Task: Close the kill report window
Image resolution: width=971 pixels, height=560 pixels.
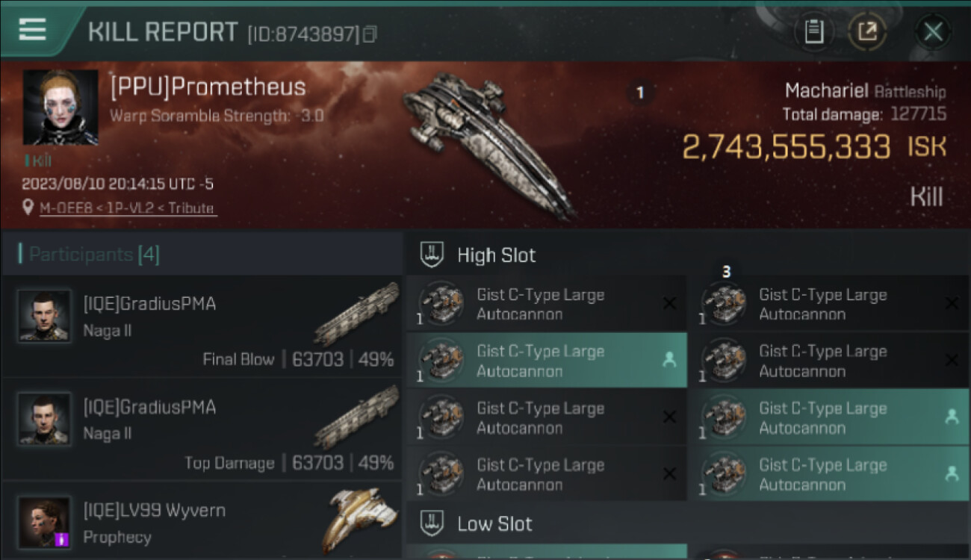Action: tap(933, 31)
